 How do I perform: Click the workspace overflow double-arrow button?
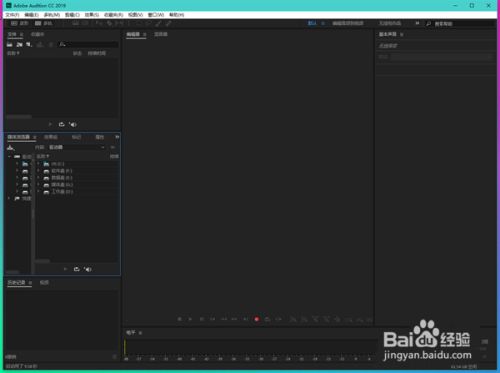(x=417, y=23)
